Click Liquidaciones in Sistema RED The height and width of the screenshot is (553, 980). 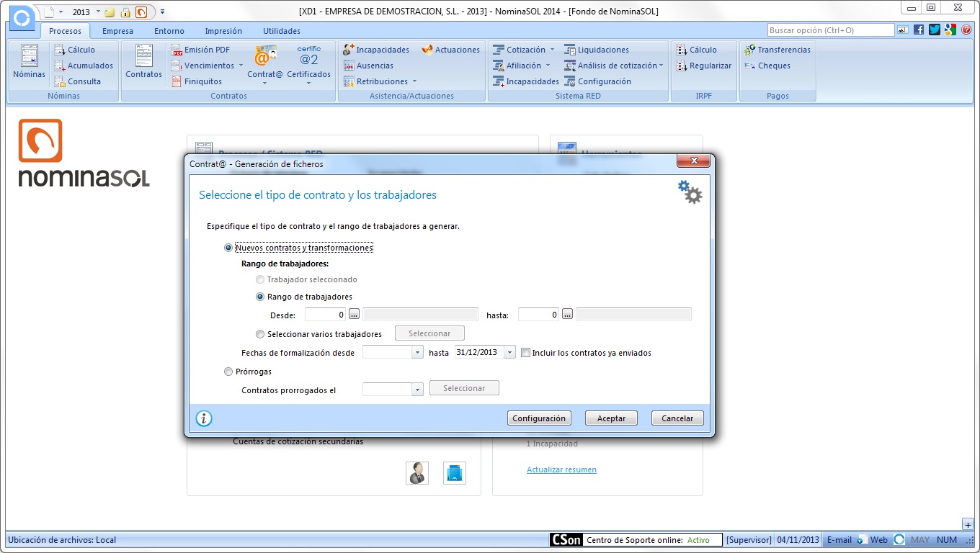[597, 50]
